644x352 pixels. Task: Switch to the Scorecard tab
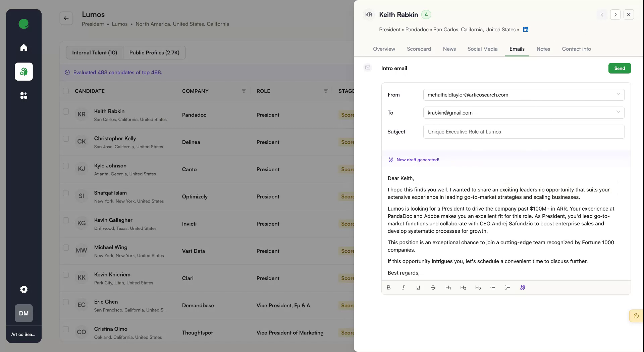pos(419,49)
